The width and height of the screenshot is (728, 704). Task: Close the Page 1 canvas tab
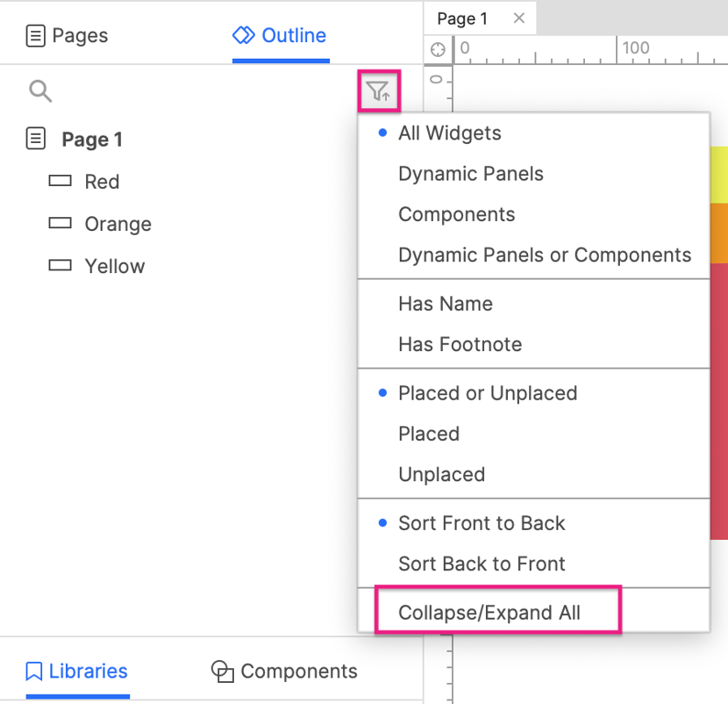(x=519, y=18)
